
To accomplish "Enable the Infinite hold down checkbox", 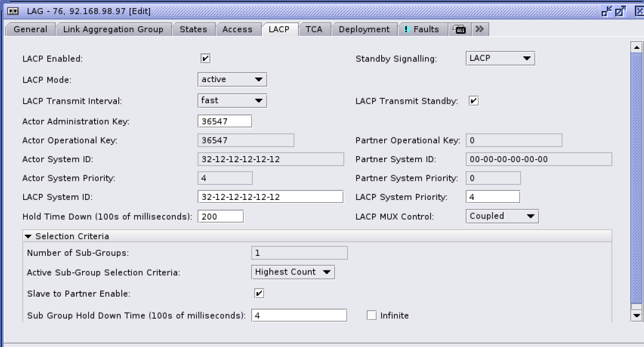I will pos(372,316).
